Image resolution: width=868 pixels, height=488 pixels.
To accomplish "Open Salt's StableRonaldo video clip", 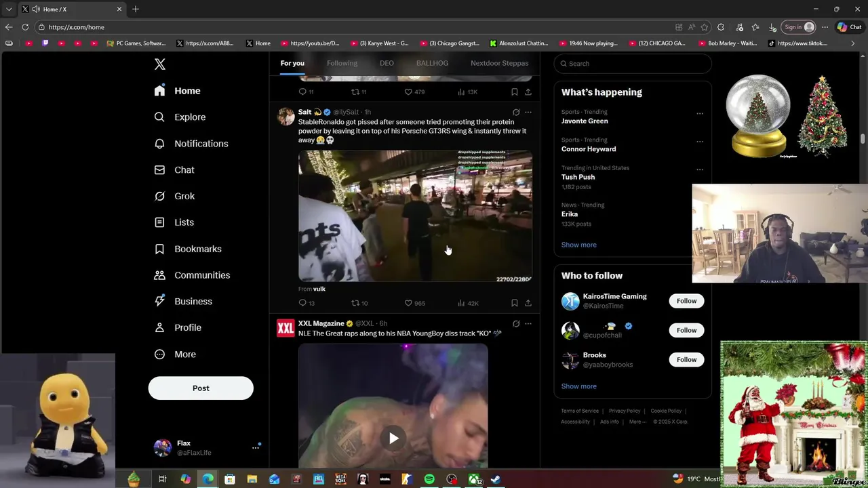I will [415, 216].
